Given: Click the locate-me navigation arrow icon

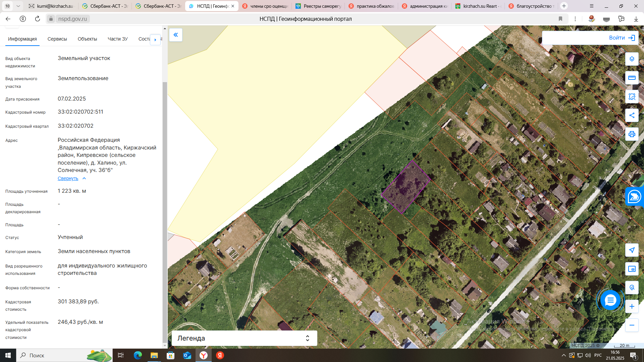Looking at the screenshot, I should tap(632, 250).
